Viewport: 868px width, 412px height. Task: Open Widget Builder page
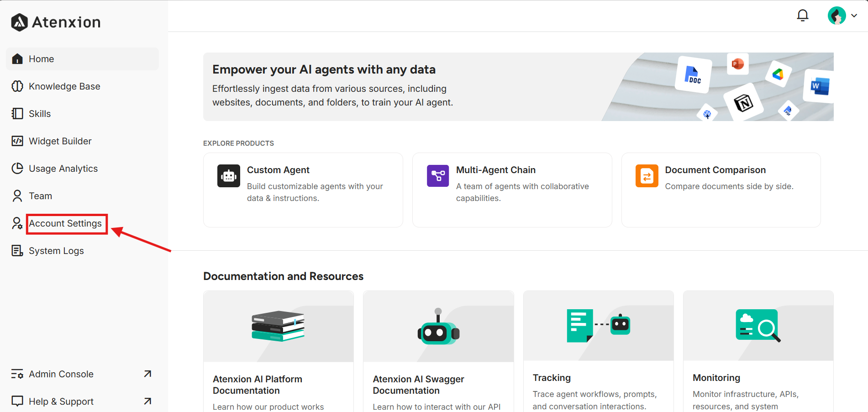tap(60, 141)
